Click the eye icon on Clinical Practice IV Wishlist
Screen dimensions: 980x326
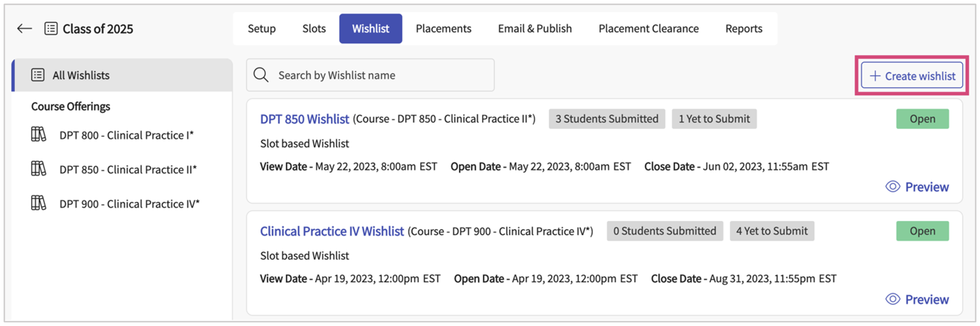[892, 299]
